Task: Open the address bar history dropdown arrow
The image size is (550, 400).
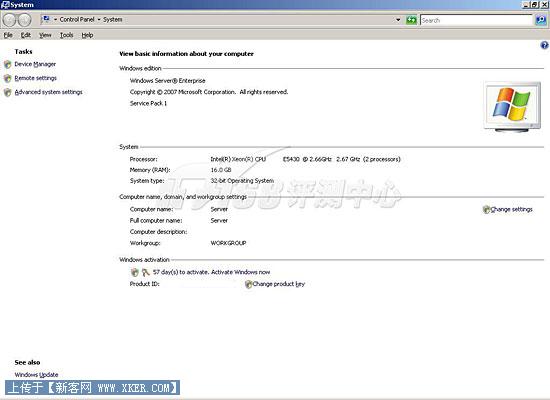Action: (398, 20)
